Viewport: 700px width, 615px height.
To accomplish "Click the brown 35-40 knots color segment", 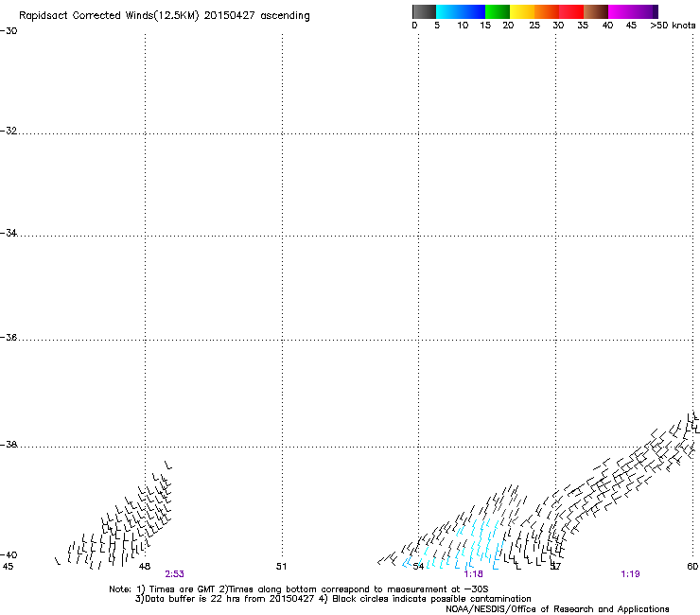I will [x=596, y=11].
